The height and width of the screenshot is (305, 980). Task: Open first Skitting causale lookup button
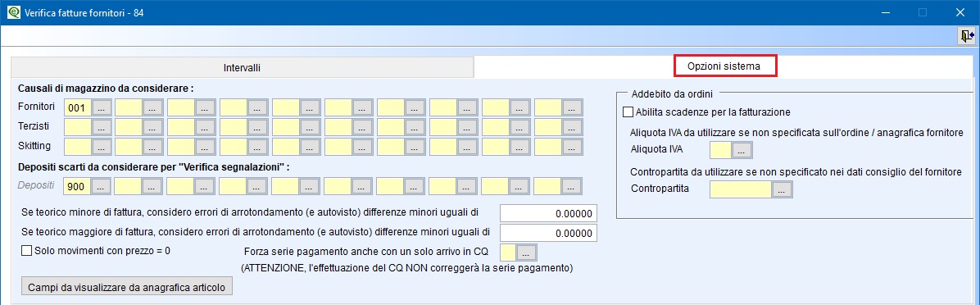click(102, 147)
